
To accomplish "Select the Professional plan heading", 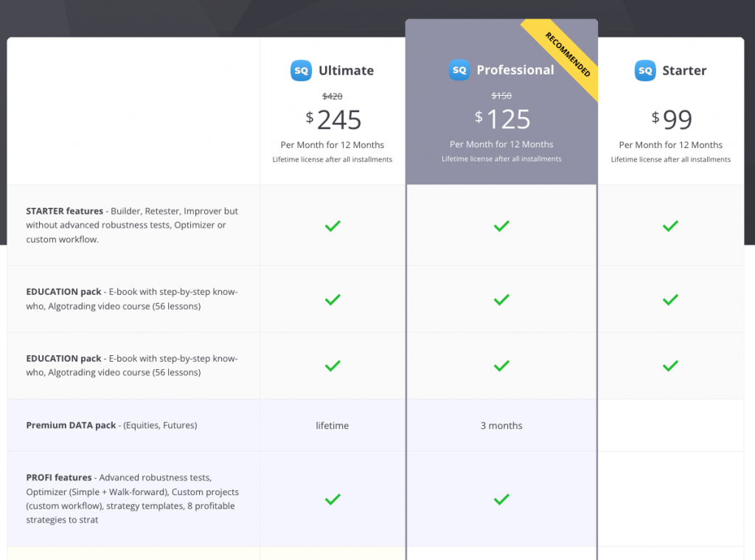I will 515,70.
